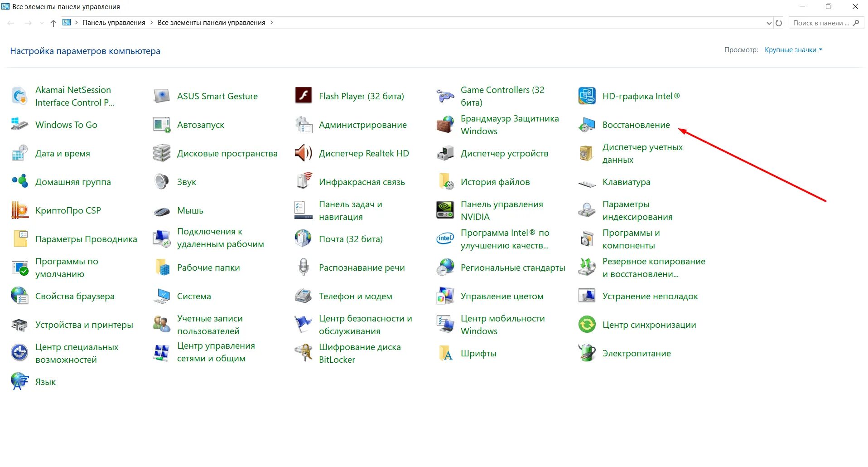Open the 'Управление цветом' link
Image resolution: width=868 pixels, height=467 pixels.
click(502, 296)
